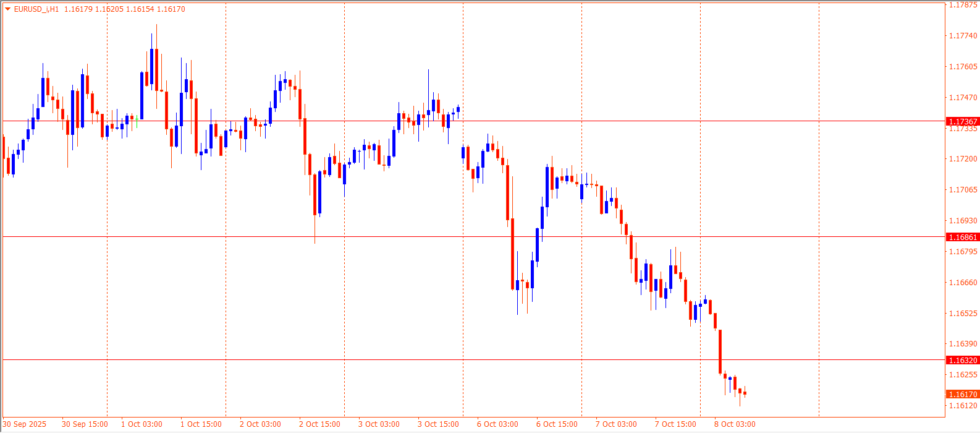The height and width of the screenshot is (433, 980).
Task: Click the 1.16120 price scale label
Action: tap(963, 406)
